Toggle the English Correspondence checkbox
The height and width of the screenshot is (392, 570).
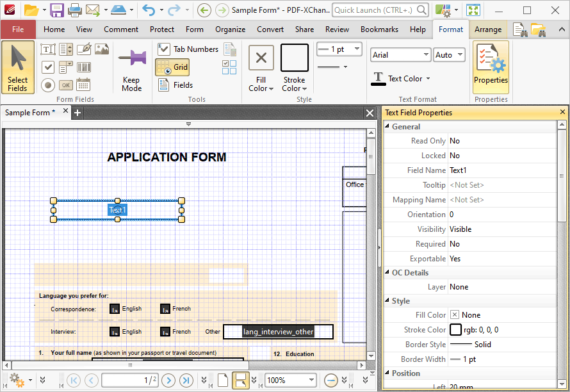[115, 309]
